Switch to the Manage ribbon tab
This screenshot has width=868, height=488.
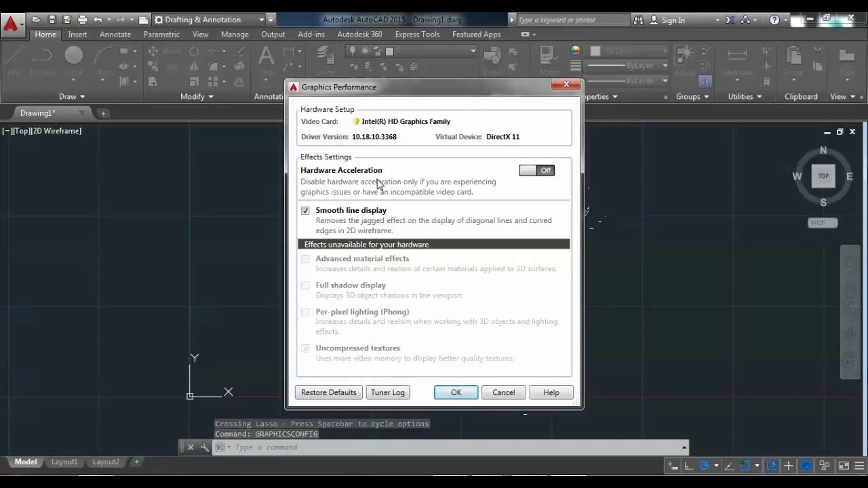tap(235, 35)
